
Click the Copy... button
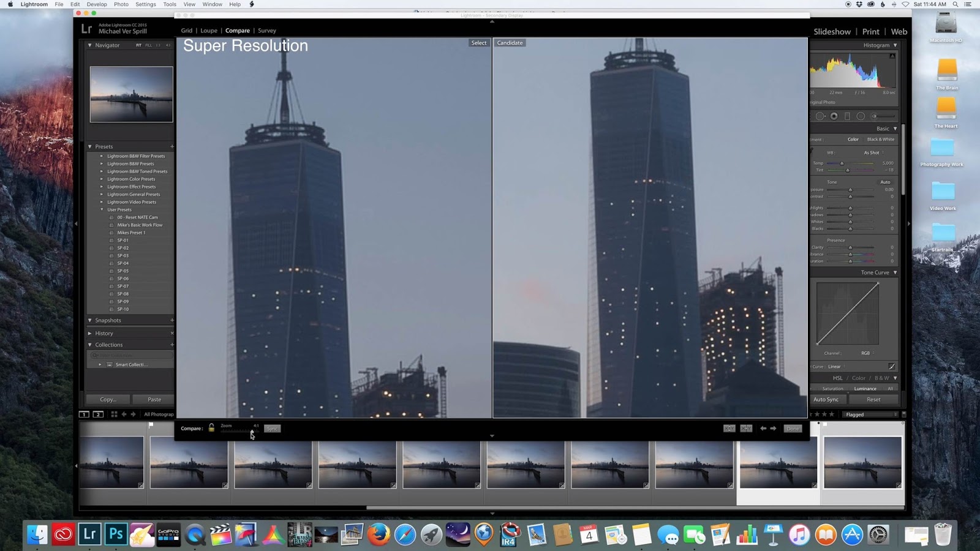108,399
